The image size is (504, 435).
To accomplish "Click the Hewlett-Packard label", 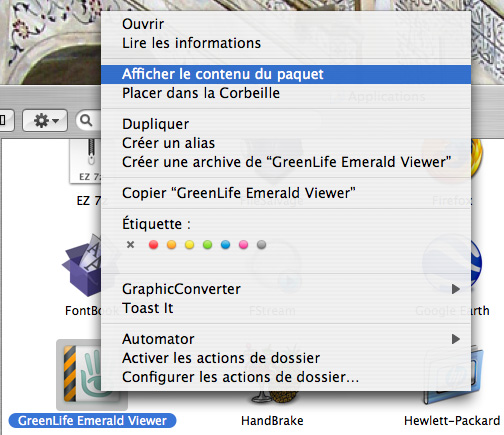I will (x=452, y=421).
